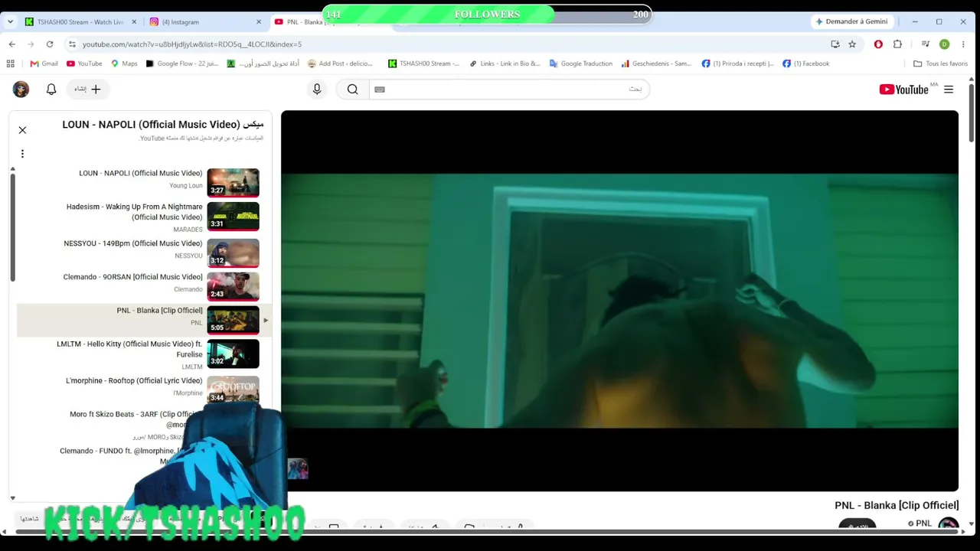Open site information icon in address bar
The image size is (980, 551).
[72, 44]
